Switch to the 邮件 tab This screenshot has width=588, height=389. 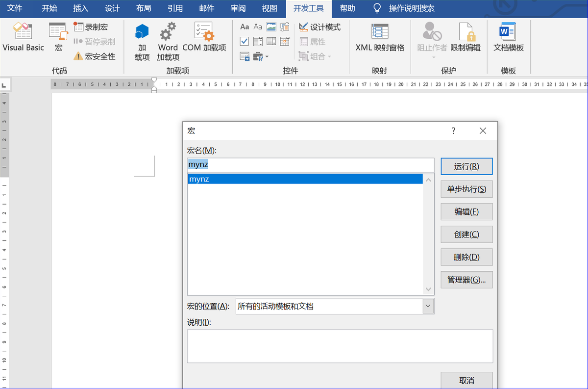click(207, 8)
